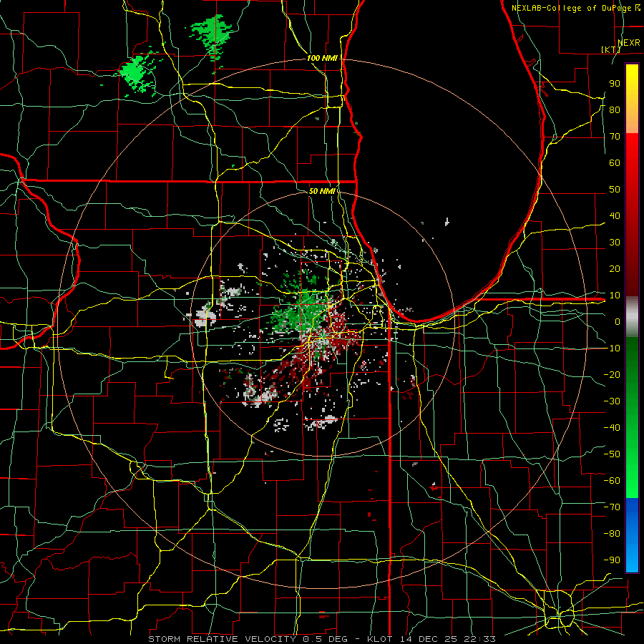Click the 90 value on the velocity scale
This screenshot has height=644, width=644.
[x=615, y=84]
